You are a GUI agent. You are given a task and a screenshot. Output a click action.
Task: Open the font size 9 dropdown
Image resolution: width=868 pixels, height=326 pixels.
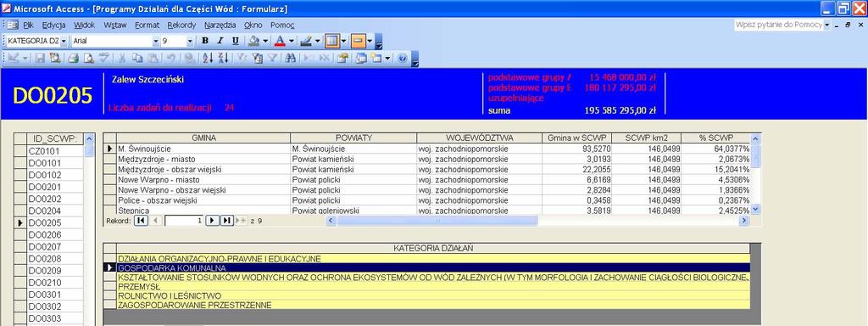pos(190,41)
